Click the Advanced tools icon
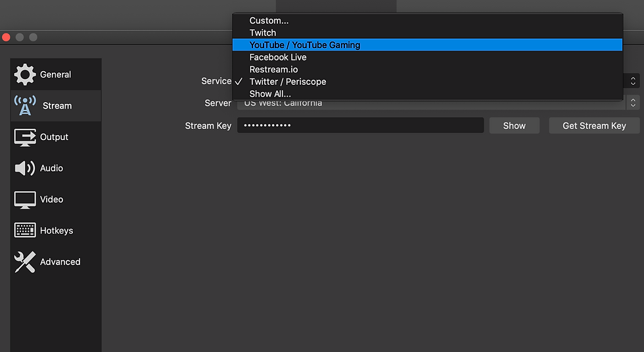This screenshot has height=352, width=644. pyautogui.click(x=25, y=262)
